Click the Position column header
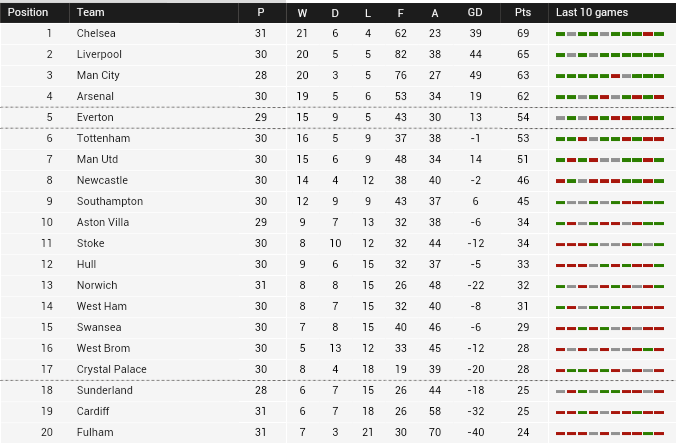 [x=28, y=13]
